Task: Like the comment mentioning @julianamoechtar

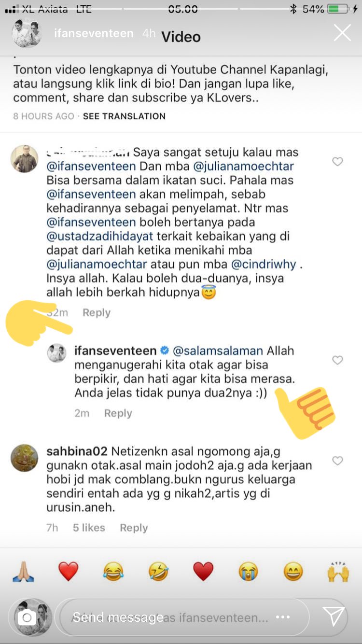Action: [x=337, y=162]
